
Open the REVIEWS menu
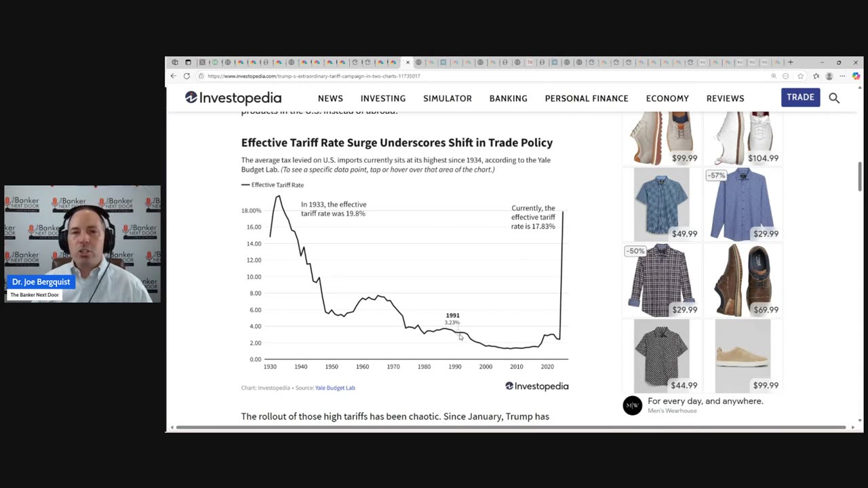(x=726, y=98)
